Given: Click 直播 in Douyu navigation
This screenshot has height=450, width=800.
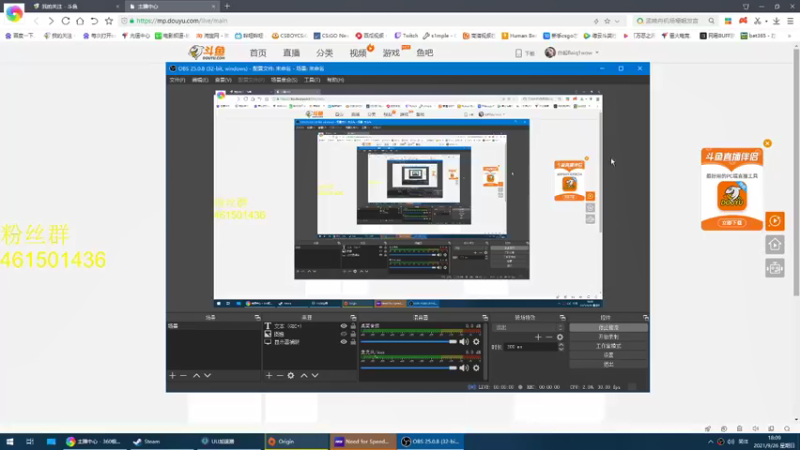Looking at the screenshot, I should tap(291, 53).
